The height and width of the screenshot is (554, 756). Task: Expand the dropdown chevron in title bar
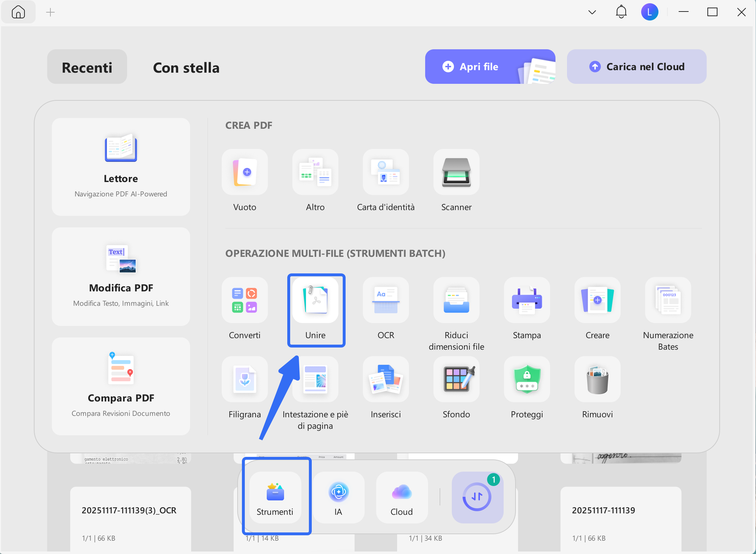pyautogui.click(x=591, y=12)
